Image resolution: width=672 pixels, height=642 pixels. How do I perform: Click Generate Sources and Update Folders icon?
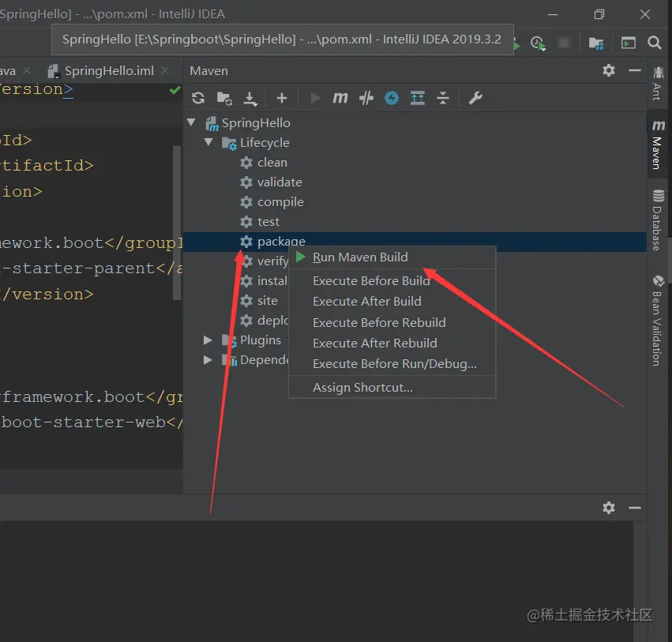224,98
